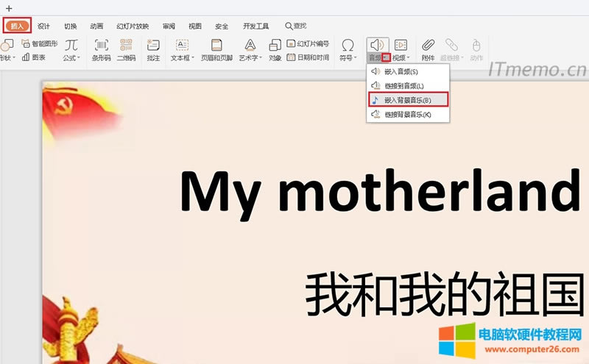The image size is (589, 364).
Task: Expand the 视频 video dropdown
Action: (x=401, y=57)
